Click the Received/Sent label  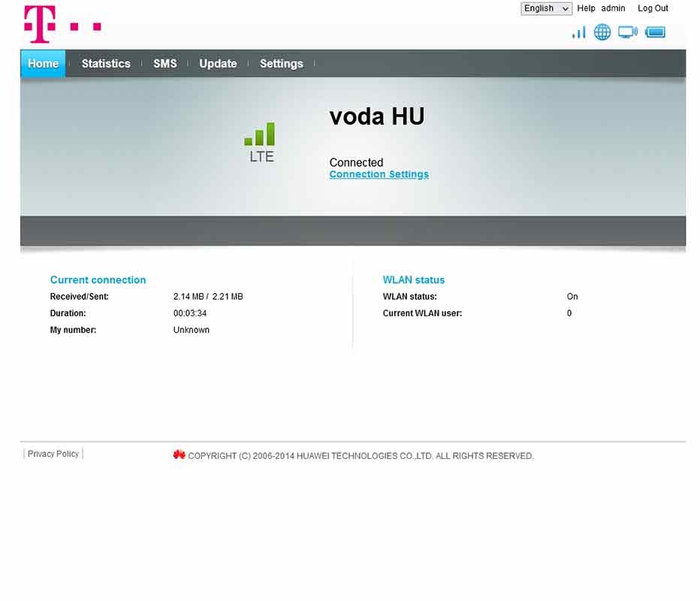(x=79, y=297)
